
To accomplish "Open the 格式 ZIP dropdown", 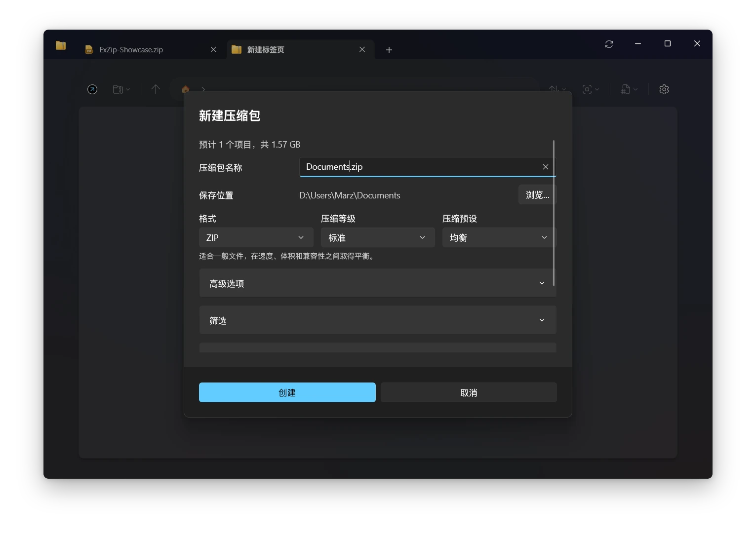I will [256, 237].
